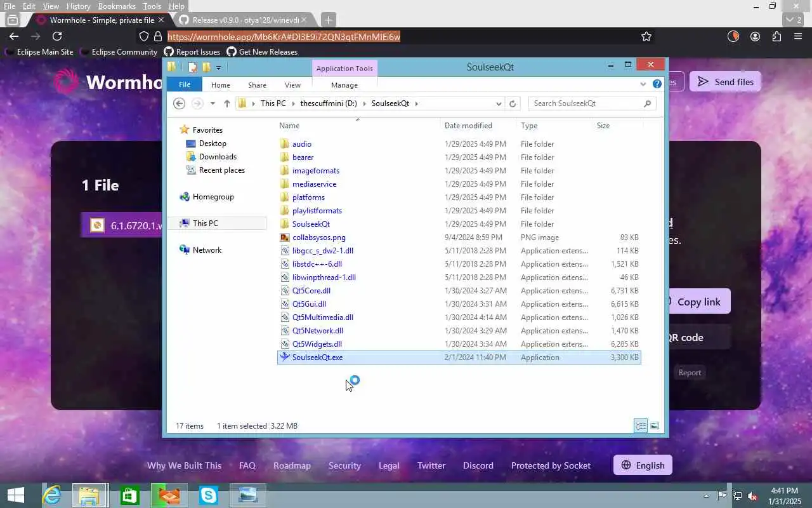812x508 pixels.
Task: Select the playlistformats folder
Action: click(x=317, y=211)
